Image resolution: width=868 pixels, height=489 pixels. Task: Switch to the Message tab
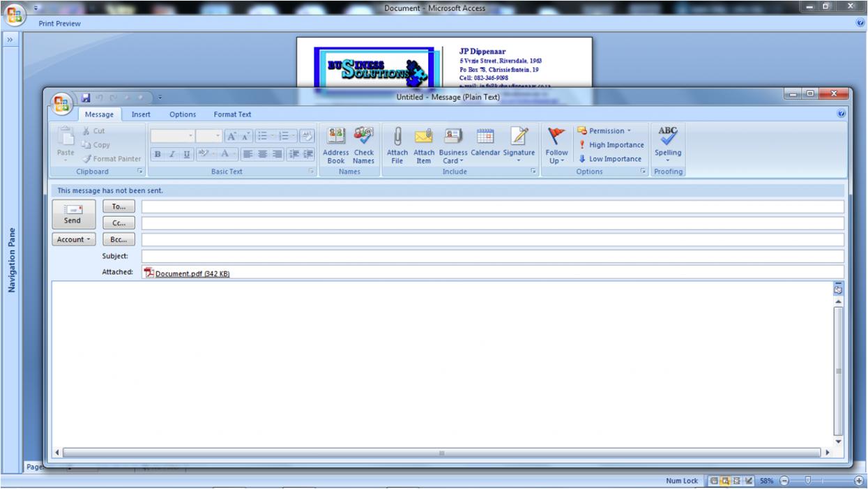pyautogui.click(x=99, y=114)
